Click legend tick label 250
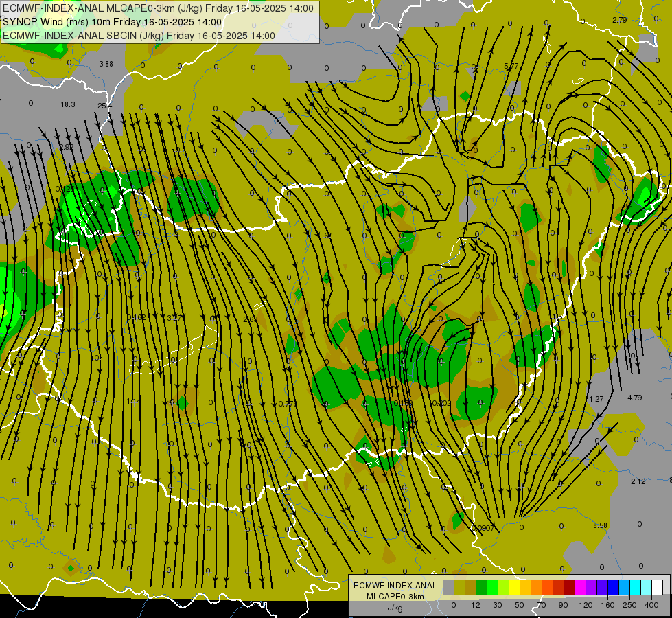The width and height of the screenshot is (672, 618). [629, 605]
